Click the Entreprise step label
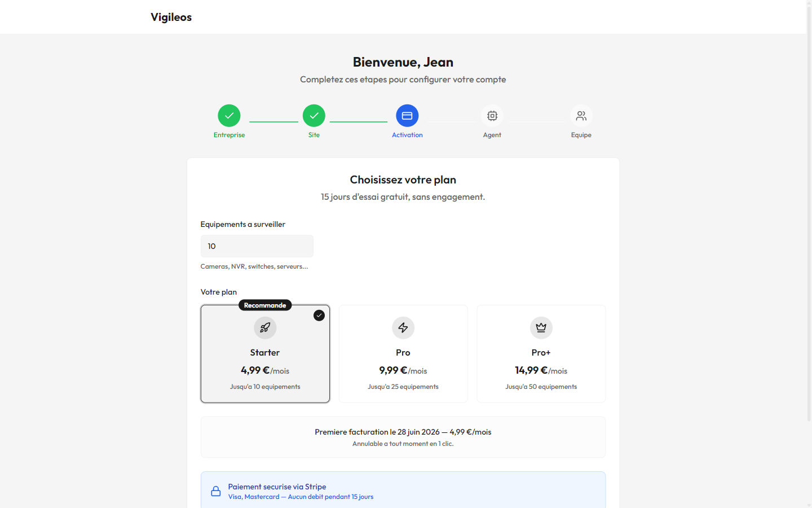Viewport: 812px width, 508px height. click(229, 135)
